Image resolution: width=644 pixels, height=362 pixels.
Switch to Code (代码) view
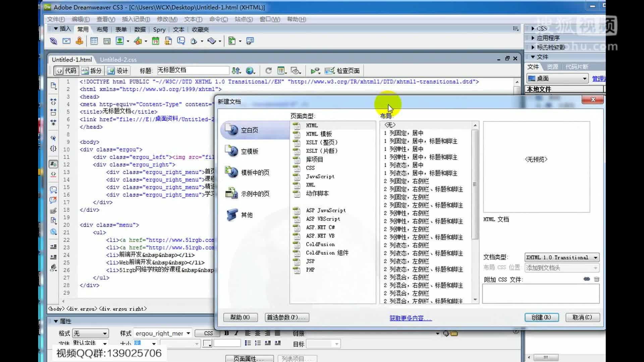coord(66,70)
